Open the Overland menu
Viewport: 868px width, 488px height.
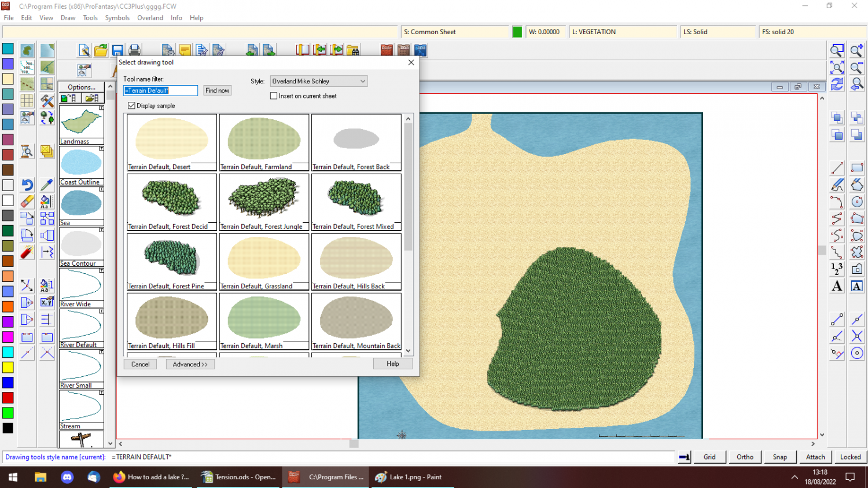click(150, 18)
